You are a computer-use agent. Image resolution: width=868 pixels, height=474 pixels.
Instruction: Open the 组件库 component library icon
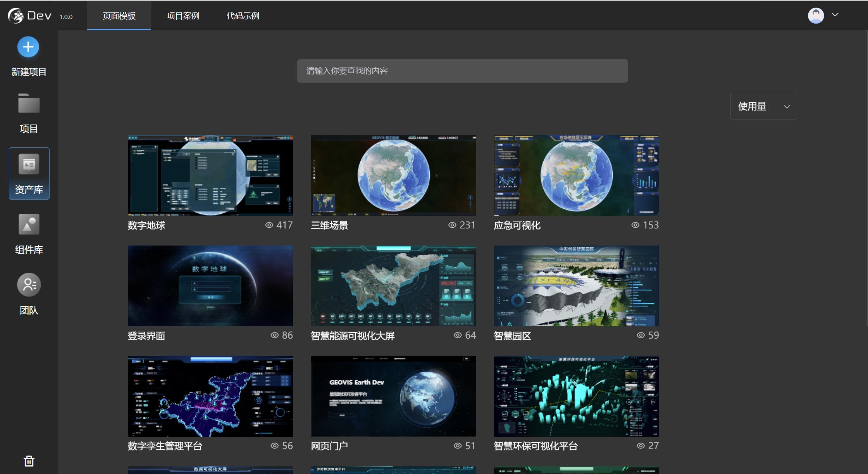29,224
